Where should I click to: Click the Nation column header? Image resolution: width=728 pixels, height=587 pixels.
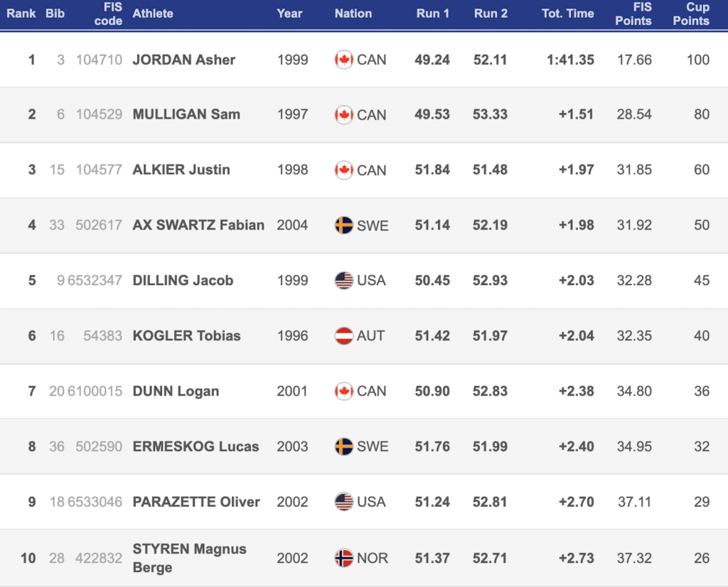click(x=353, y=14)
